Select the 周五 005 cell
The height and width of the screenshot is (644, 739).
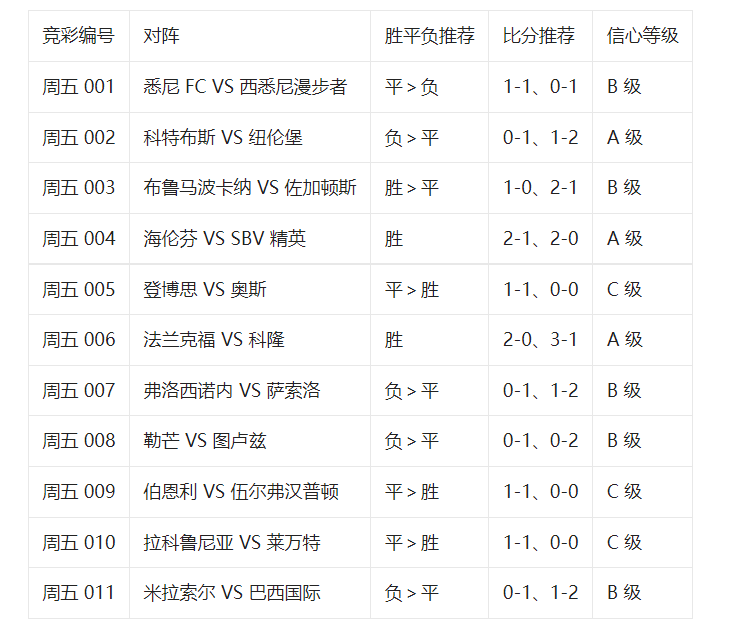[79, 289]
